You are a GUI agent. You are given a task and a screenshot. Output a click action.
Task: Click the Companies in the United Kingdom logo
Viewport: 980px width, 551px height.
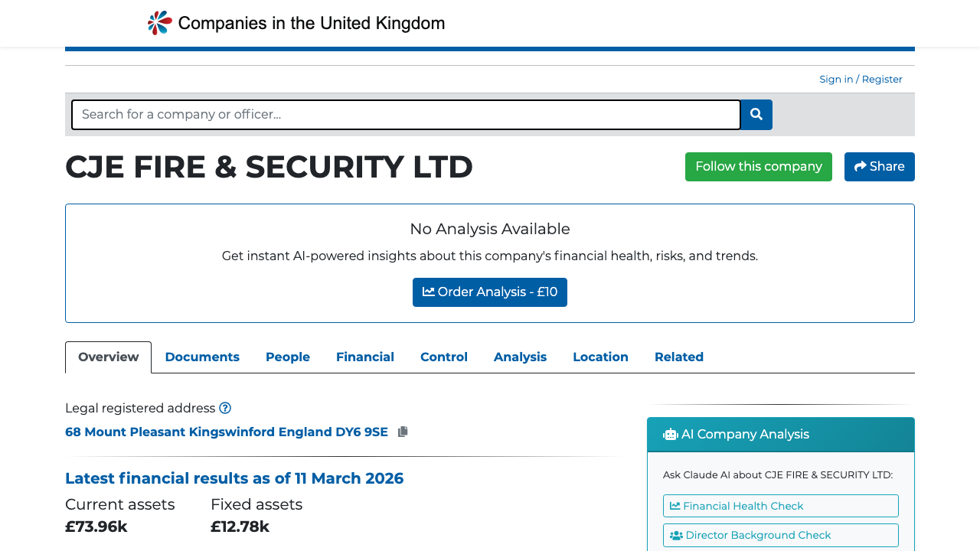[296, 22]
